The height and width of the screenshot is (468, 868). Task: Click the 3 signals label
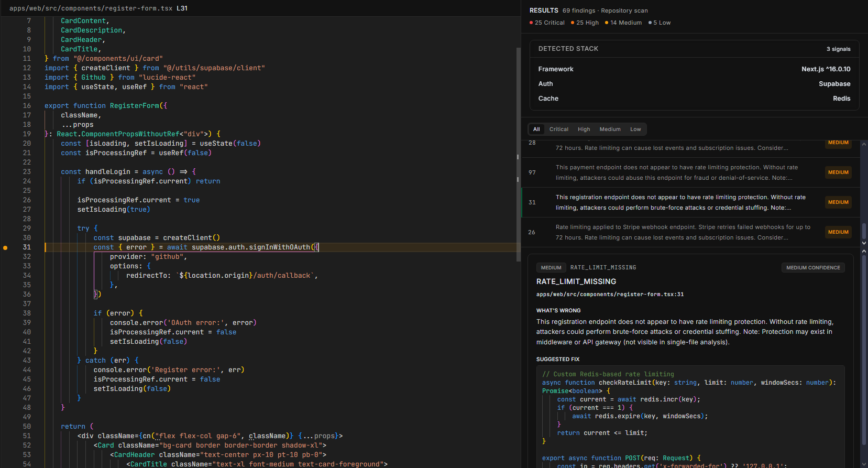pos(838,49)
